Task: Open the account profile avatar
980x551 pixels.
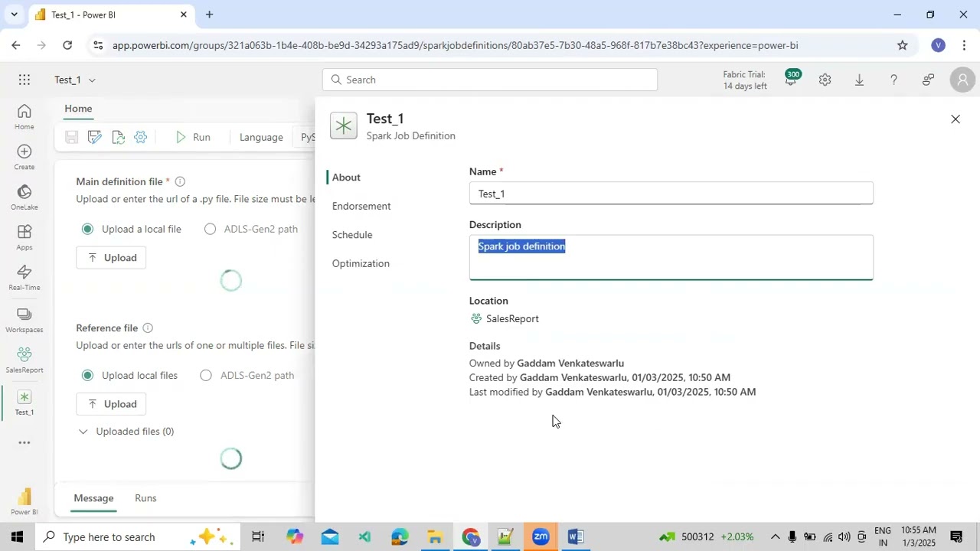Action: 962,80
